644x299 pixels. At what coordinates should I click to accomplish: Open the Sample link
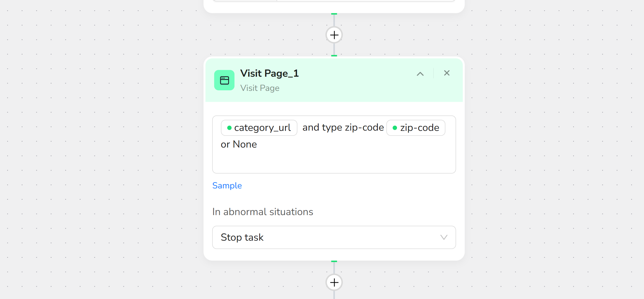pyautogui.click(x=227, y=186)
